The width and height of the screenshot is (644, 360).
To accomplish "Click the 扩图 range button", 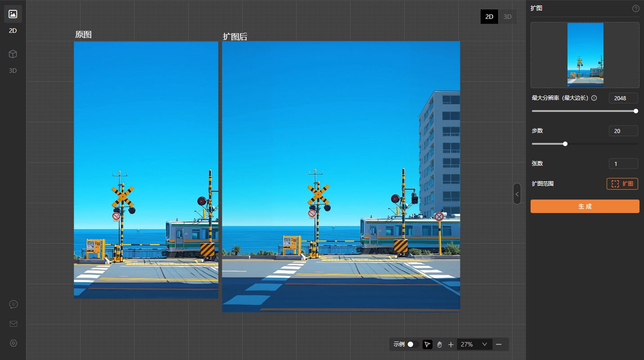I will tap(622, 184).
